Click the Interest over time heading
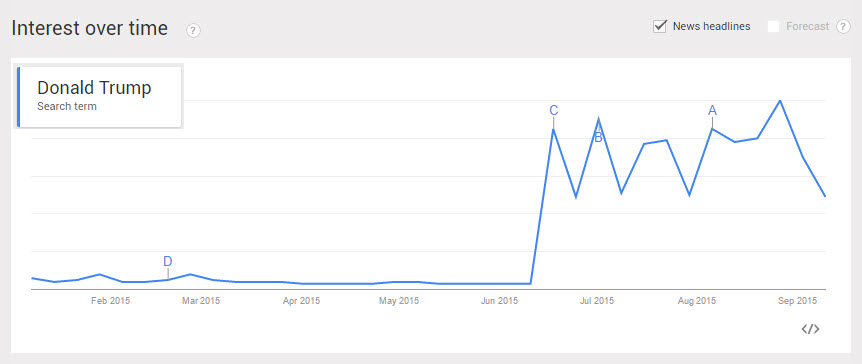The height and width of the screenshot is (364, 862). coord(90,28)
